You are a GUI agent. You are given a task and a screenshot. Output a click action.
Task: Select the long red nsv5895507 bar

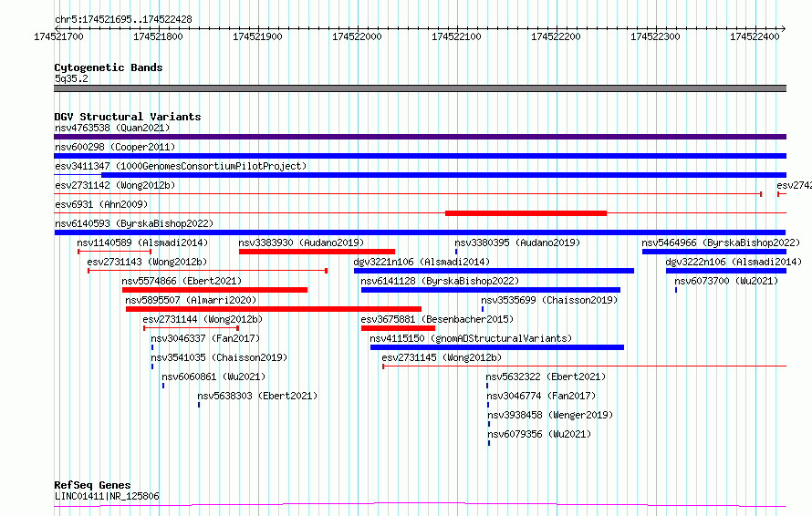(274, 309)
